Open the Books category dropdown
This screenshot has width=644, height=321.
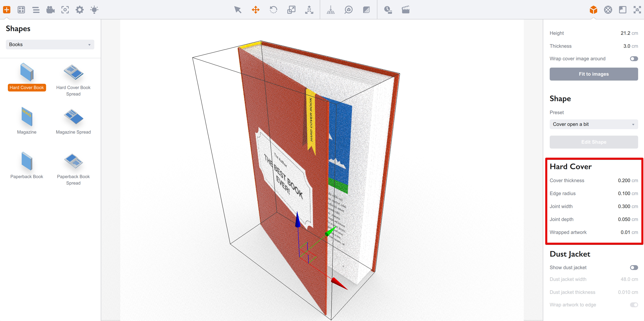click(50, 45)
